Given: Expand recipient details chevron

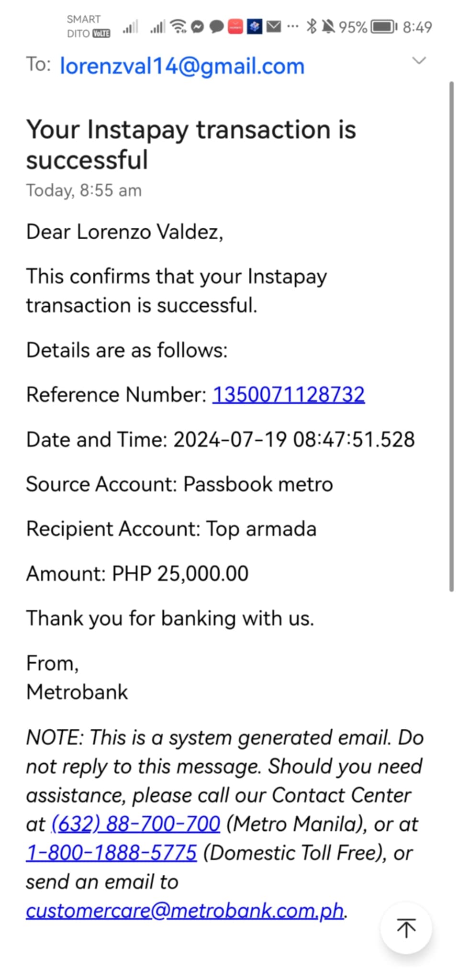Looking at the screenshot, I should pos(419,60).
